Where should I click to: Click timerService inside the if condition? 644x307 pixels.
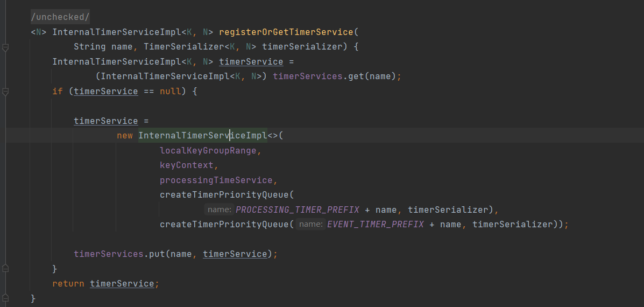tap(106, 91)
